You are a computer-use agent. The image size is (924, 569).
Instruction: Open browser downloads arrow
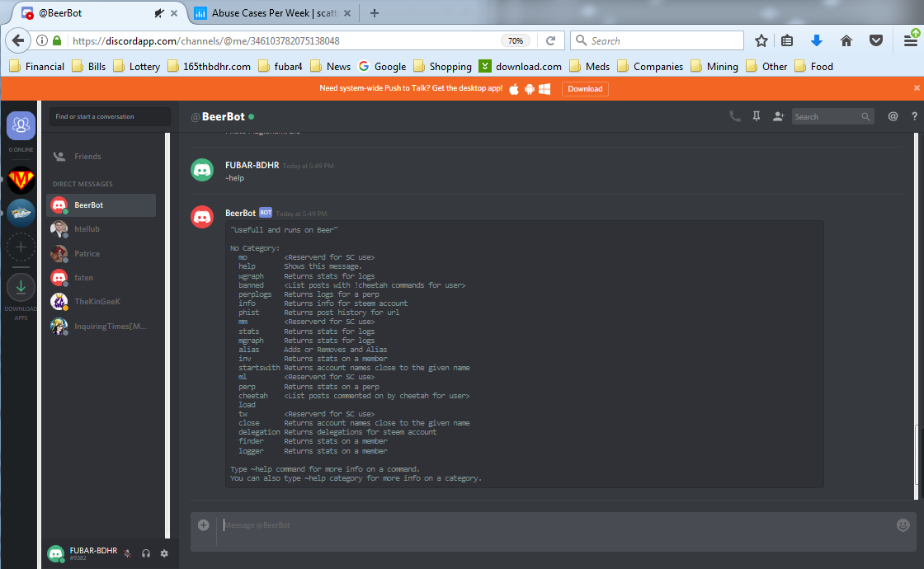pos(816,40)
